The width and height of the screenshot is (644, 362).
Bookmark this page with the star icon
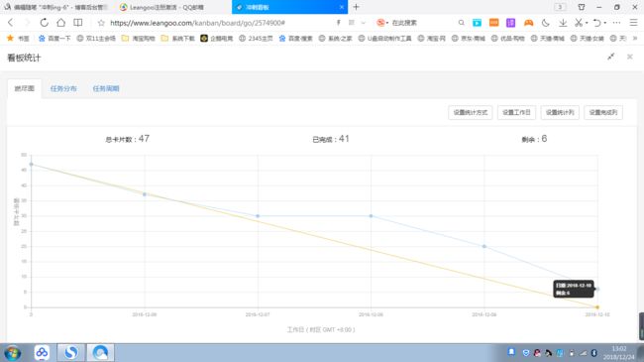click(x=101, y=23)
